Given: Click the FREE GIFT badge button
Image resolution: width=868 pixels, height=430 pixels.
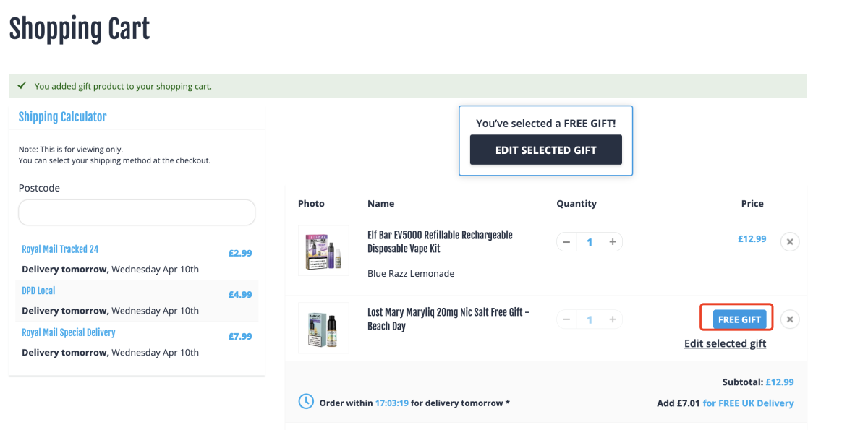Looking at the screenshot, I should (739, 319).
